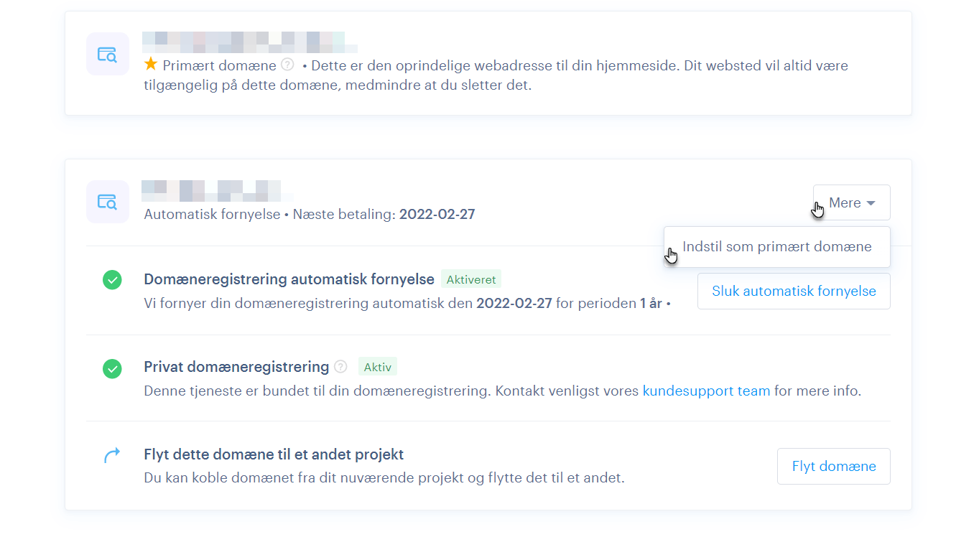Open help tooltip next to Primært domæne
This screenshot has height=560, width=979.
(287, 65)
